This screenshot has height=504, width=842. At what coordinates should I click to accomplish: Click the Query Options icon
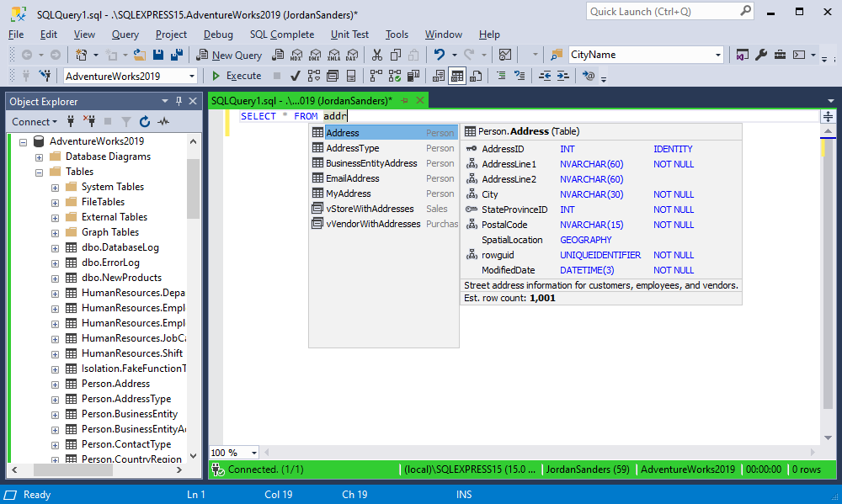pos(333,76)
